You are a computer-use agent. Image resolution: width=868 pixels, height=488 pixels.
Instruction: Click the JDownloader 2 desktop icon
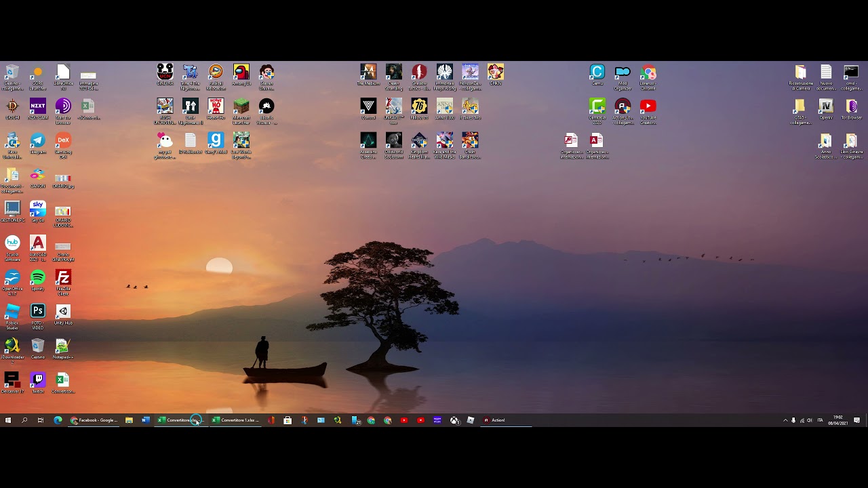pos(12,352)
